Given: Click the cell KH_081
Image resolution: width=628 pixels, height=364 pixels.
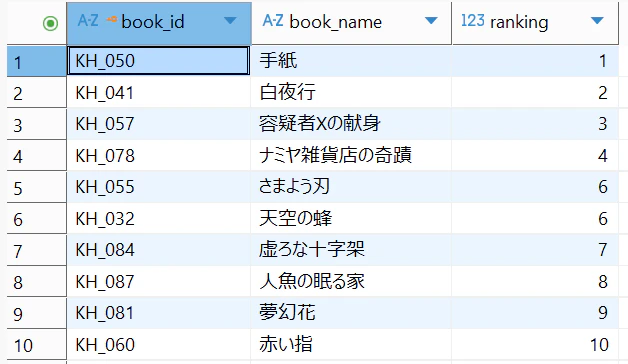Looking at the screenshot, I should tap(159, 313).
